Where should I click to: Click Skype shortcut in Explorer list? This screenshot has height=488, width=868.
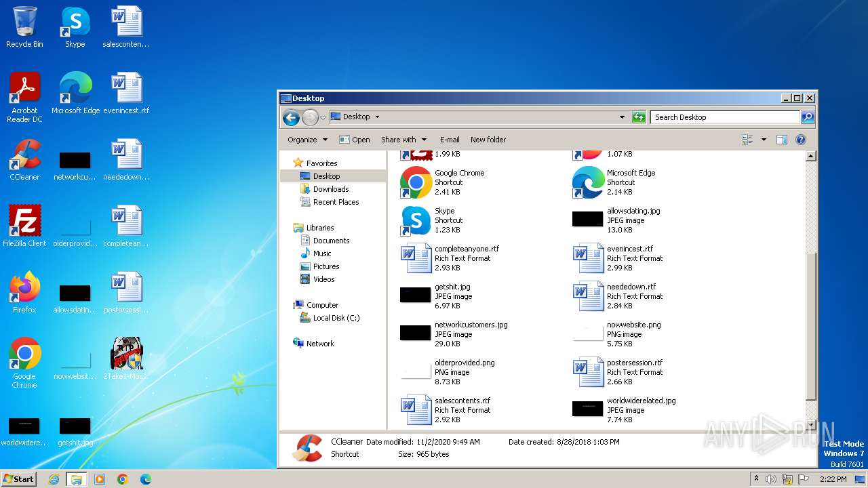pyautogui.click(x=431, y=220)
